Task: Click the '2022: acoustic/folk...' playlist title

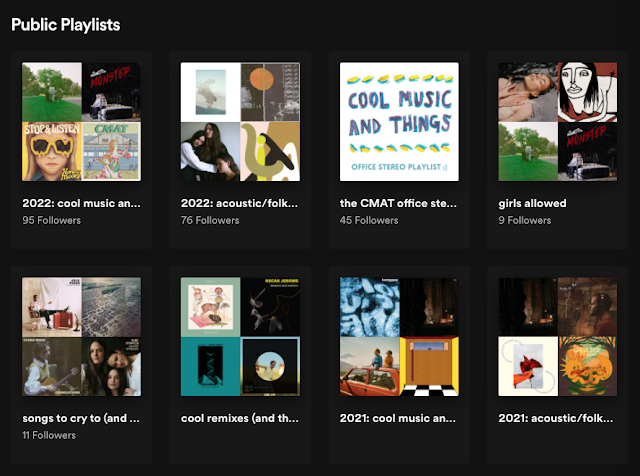Action: pyautogui.click(x=239, y=203)
